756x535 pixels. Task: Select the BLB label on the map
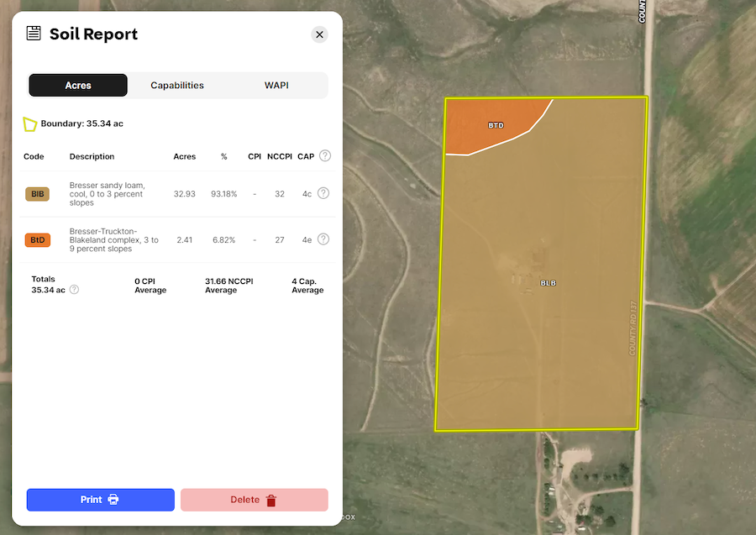coord(548,283)
